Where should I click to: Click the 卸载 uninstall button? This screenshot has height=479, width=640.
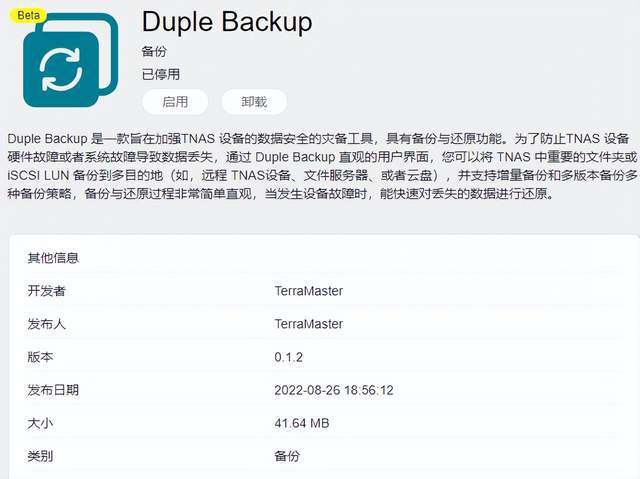coord(254,102)
